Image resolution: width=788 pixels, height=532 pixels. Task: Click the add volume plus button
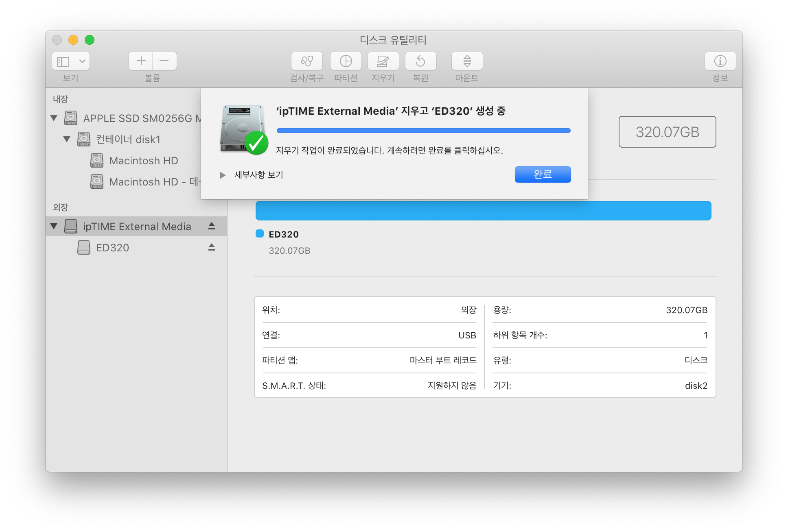(x=141, y=61)
